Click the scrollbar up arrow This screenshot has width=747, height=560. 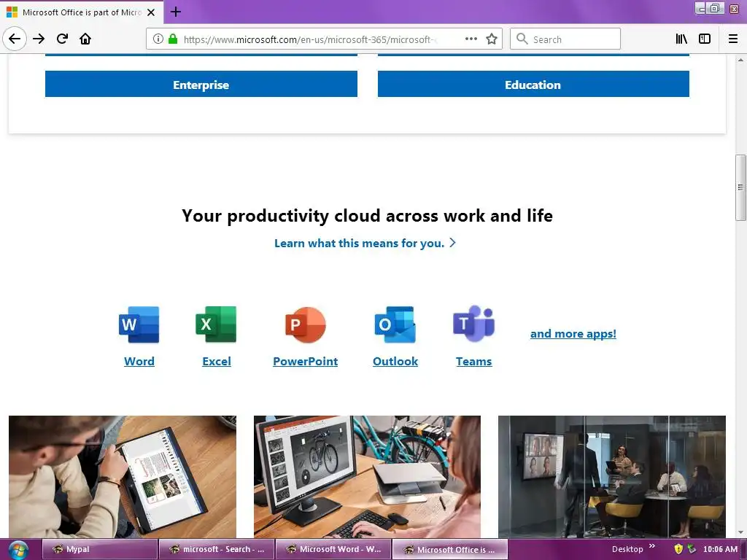[740, 60]
